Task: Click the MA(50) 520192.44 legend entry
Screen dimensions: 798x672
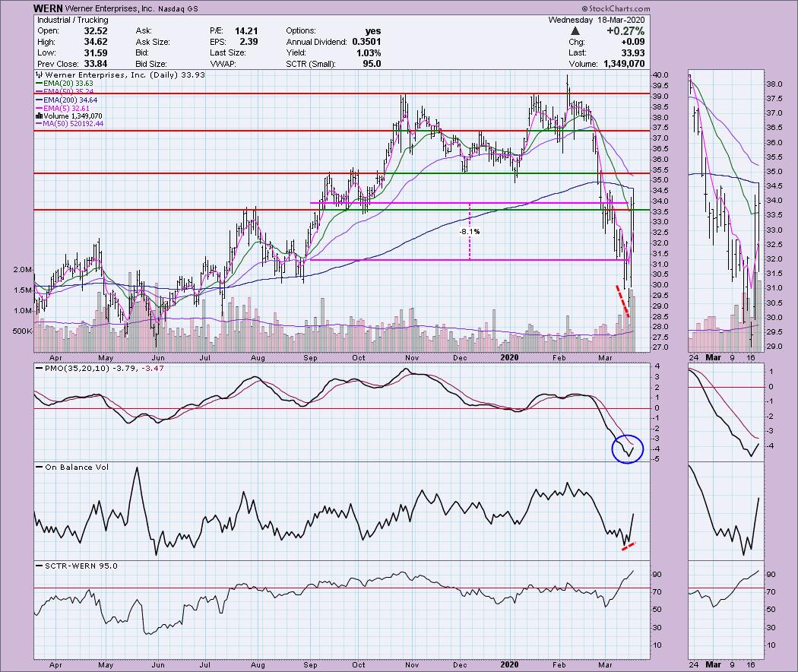Action: 73,124
